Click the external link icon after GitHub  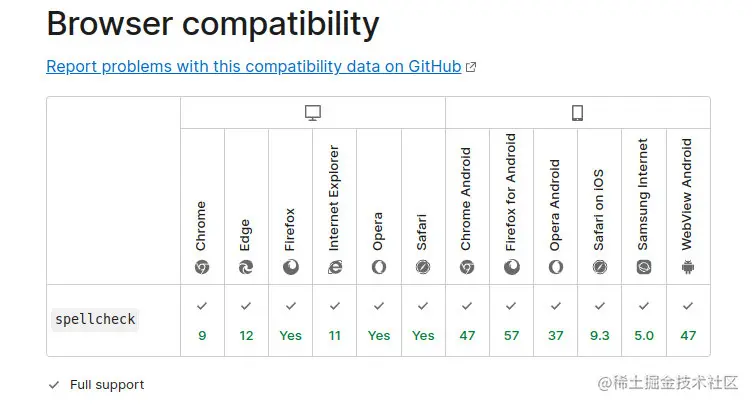pyautogui.click(x=471, y=67)
